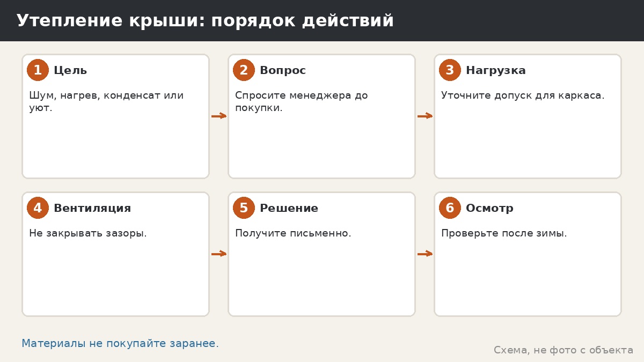Click the arrow between Решение and Осмотр

point(425,254)
